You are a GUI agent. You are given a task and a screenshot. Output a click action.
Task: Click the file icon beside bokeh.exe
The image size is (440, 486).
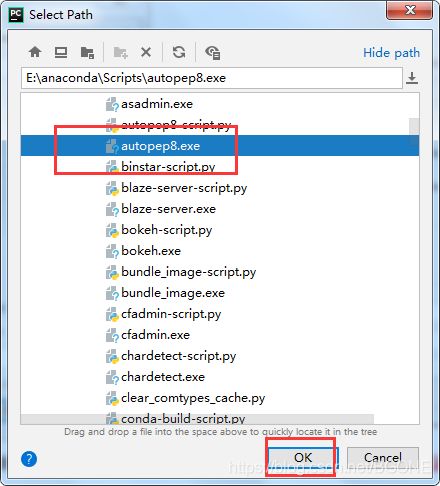[x=112, y=251]
